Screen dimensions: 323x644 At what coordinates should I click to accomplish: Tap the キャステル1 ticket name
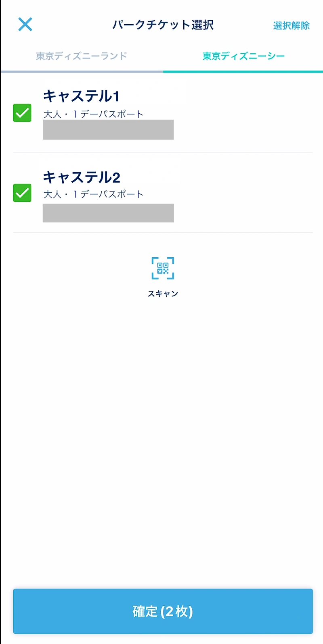tap(81, 96)
